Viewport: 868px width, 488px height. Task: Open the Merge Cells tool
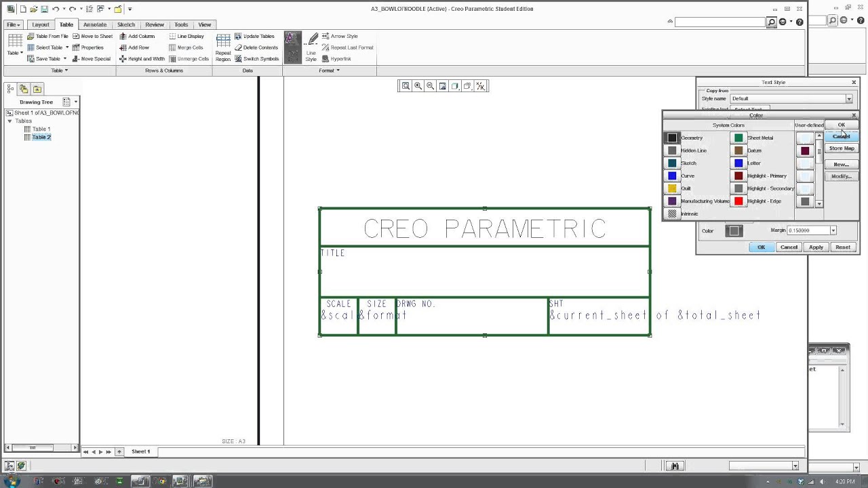coord(189,47)
